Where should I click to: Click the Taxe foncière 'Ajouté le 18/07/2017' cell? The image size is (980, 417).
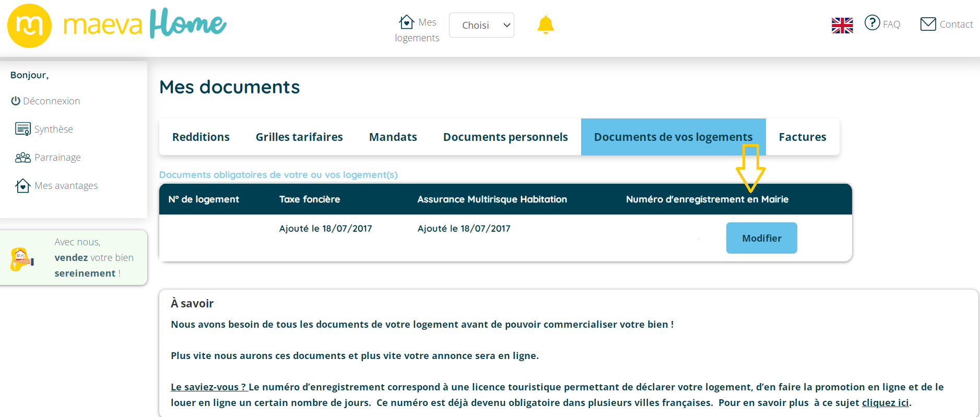(325, 228)
